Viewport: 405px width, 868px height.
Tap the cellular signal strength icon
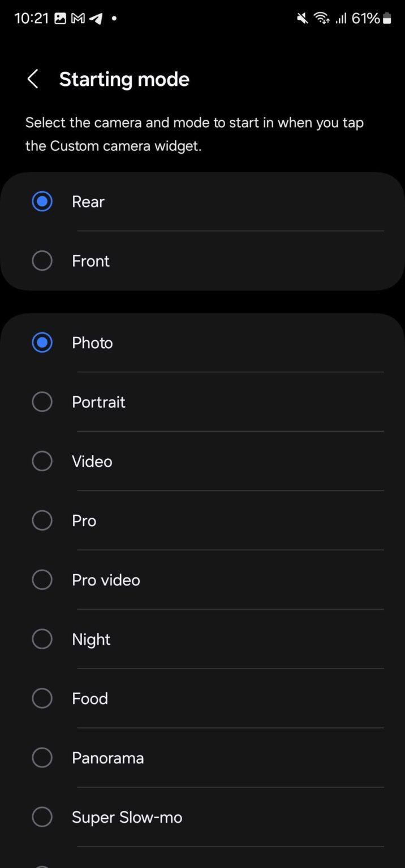click(342, 18)
